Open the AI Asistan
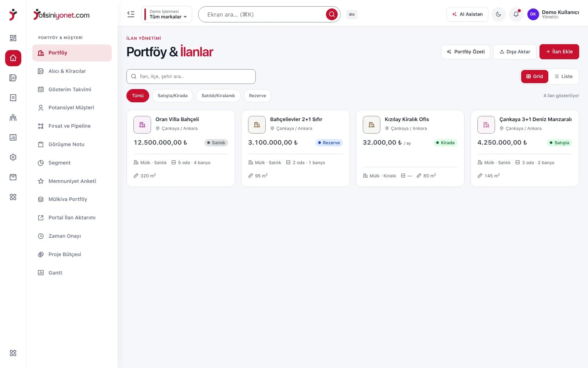Screen dimensions: 588x368 [467, 14]
